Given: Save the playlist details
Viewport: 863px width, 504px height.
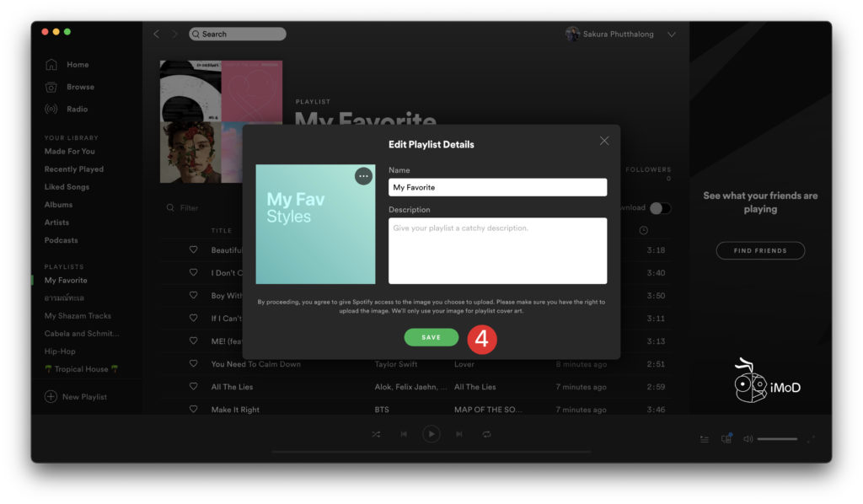Looking at the screenshot, I should (x=431, y=337).
